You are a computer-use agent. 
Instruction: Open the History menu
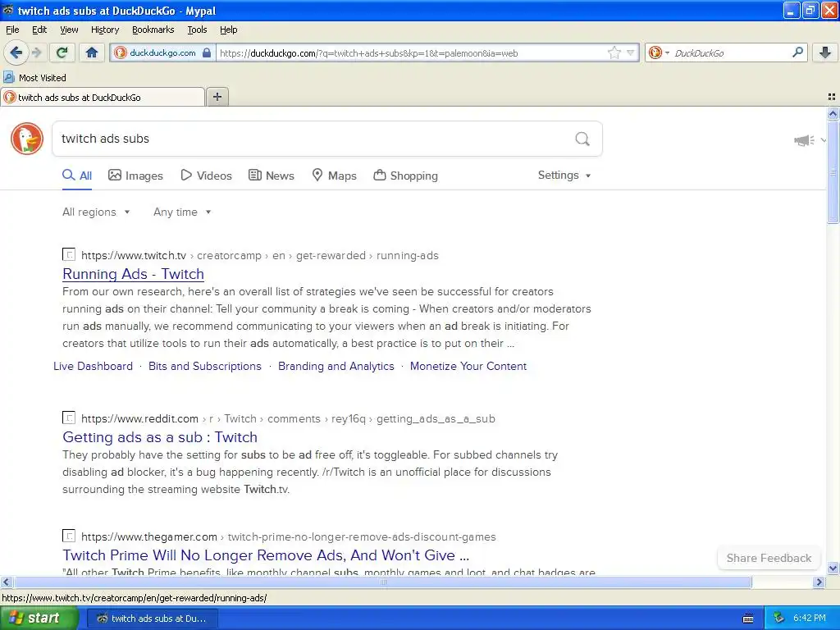coord(105,30)
